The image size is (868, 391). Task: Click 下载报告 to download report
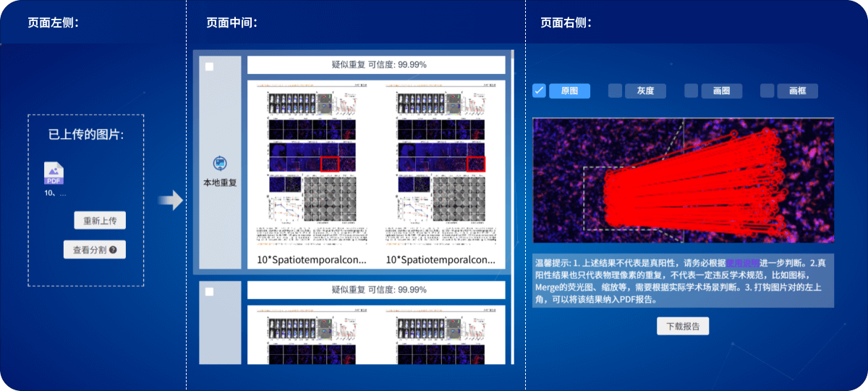coord(683,326)
